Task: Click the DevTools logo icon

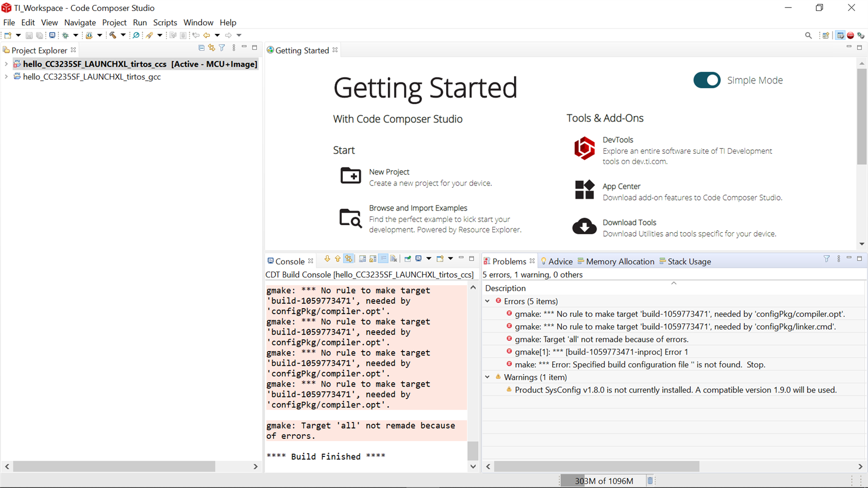Action: (x=584, y=148)
